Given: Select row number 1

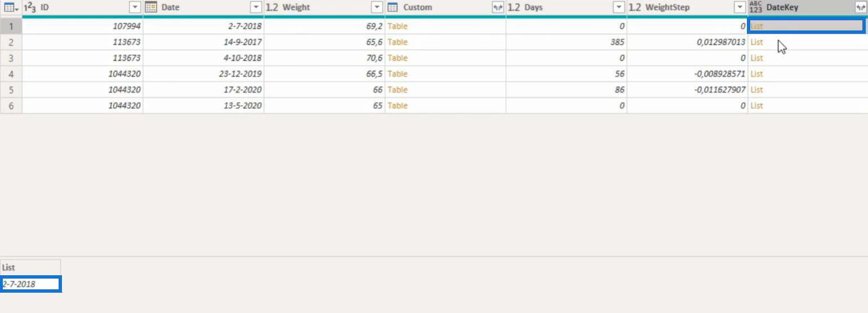Looking at the screenshot, I should [x=11, y=26].
